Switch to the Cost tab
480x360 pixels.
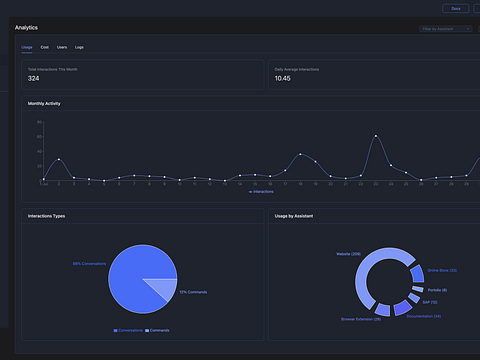click(45, 47)
